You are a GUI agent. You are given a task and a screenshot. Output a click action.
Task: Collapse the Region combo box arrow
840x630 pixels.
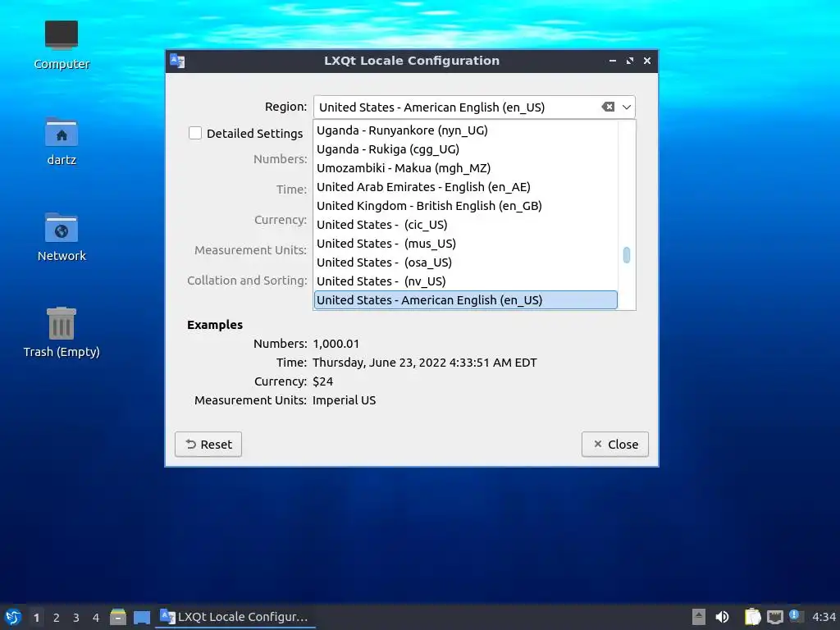pos(626,107)
